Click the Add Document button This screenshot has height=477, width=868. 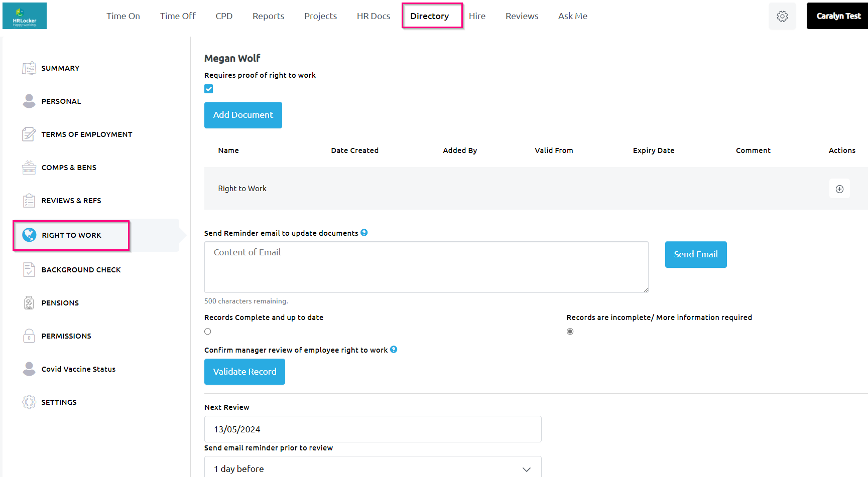click(x=243, y=115)
